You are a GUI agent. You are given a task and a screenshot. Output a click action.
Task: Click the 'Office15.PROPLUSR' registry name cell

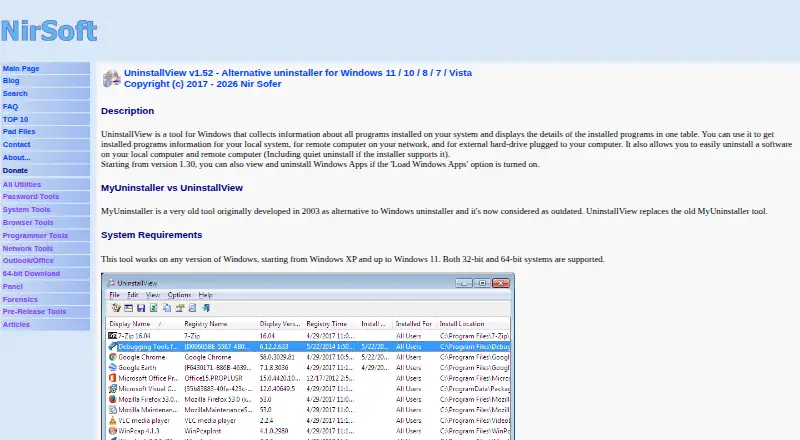tap(213, 378)
